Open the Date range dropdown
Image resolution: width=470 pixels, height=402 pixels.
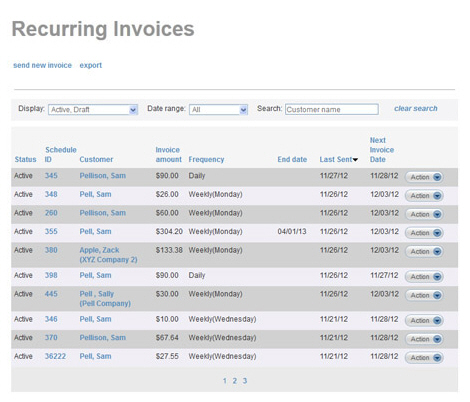[218, 109]
